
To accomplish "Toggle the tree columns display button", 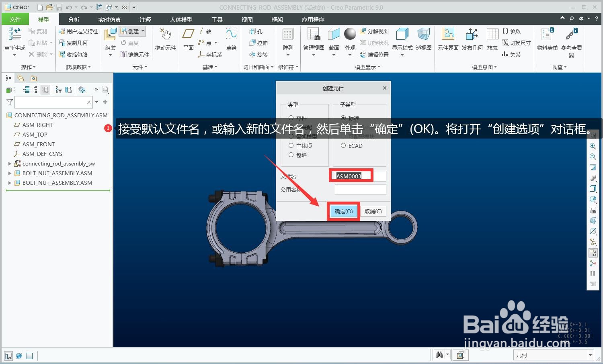I will pyautogui.click(x=45, y=90).
